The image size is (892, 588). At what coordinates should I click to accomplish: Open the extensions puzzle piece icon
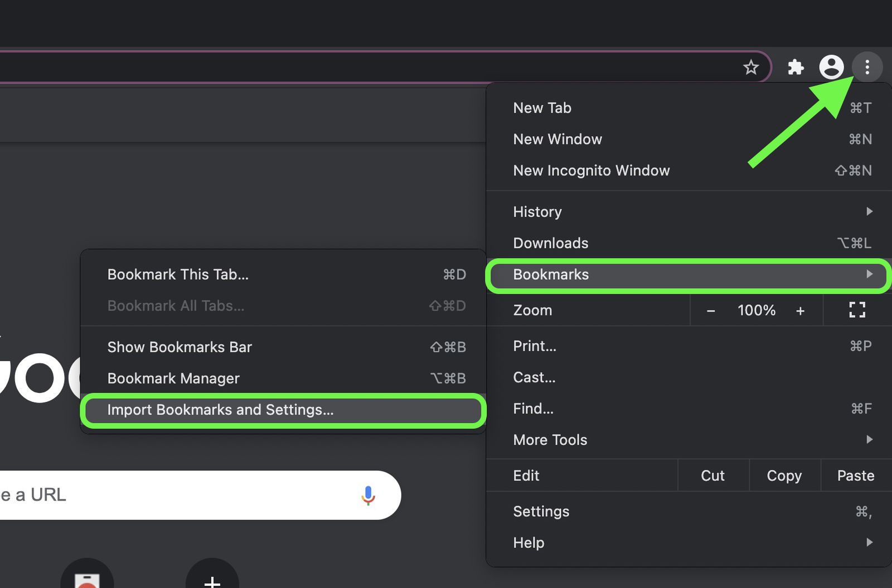[796, 67]
